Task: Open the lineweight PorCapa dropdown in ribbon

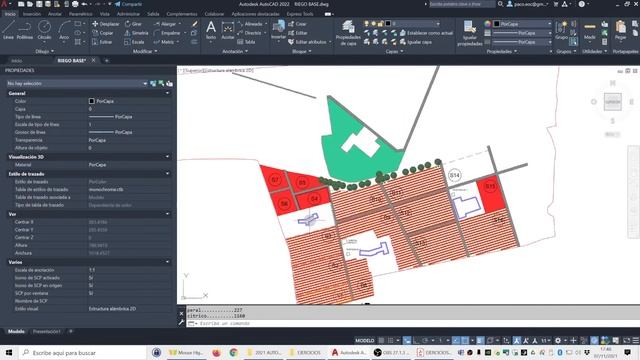Action: [523, 33]
